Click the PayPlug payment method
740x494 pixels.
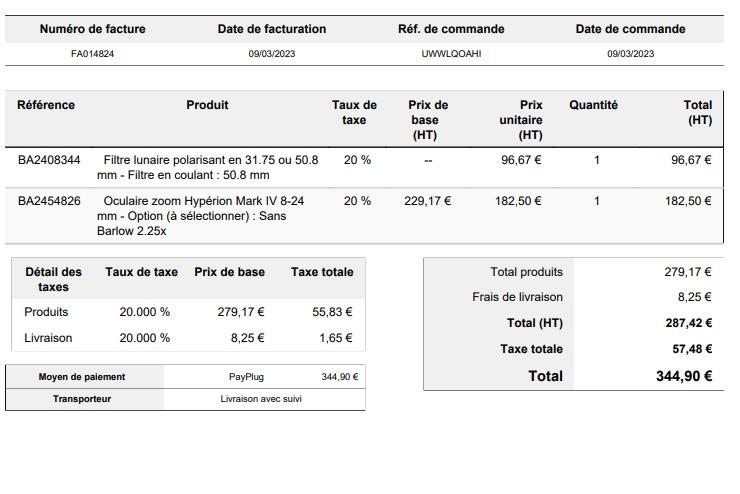coord(246,377)
